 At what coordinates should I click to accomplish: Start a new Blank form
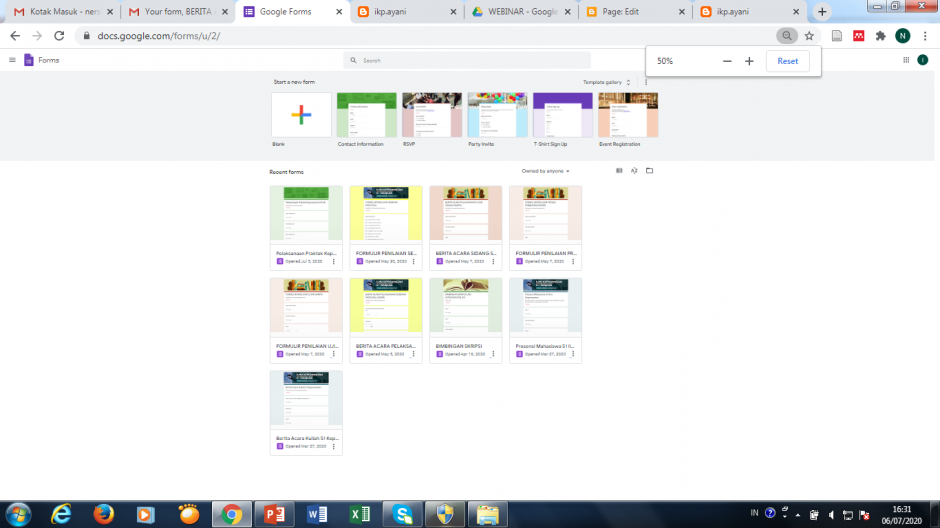point(301,115)
